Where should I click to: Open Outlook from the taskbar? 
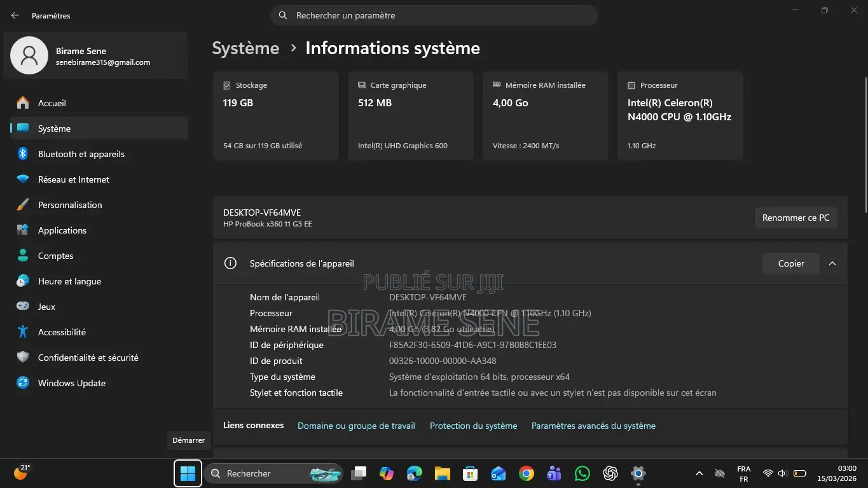498,473
